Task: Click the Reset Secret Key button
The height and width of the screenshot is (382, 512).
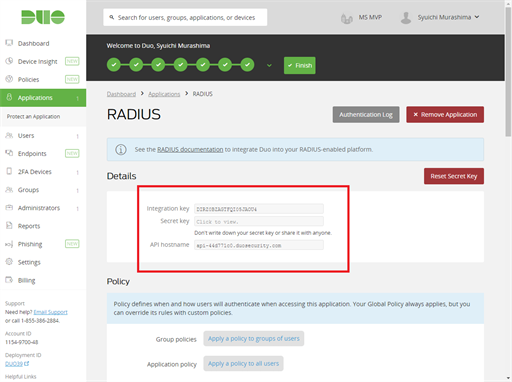Action: pyautogui.click(x=454, y=176)
